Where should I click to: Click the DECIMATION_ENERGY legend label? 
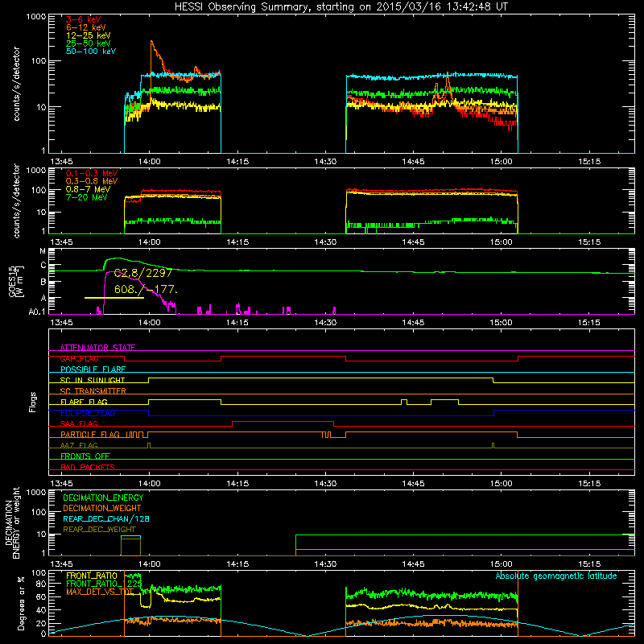click(x=103, y=497)
